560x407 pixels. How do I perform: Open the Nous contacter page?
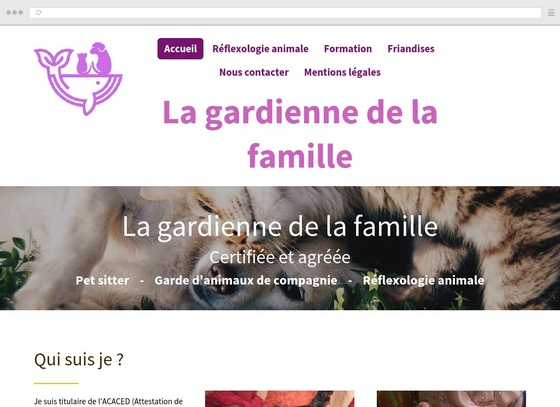[x=254, y=72]
